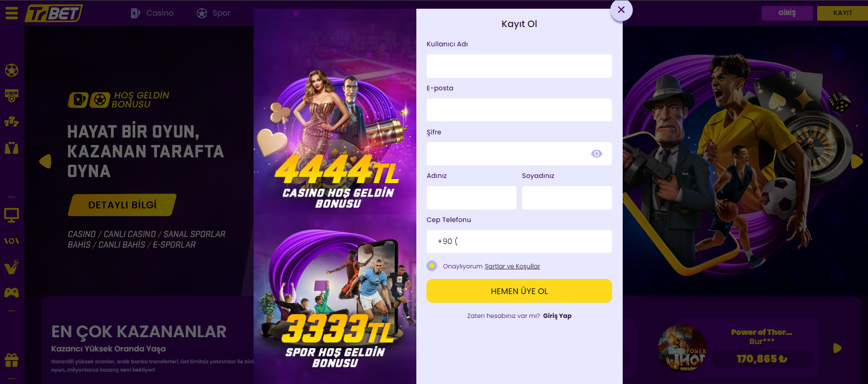
Task: Click the football sports icon in sidebar
Action: point(11,70)
